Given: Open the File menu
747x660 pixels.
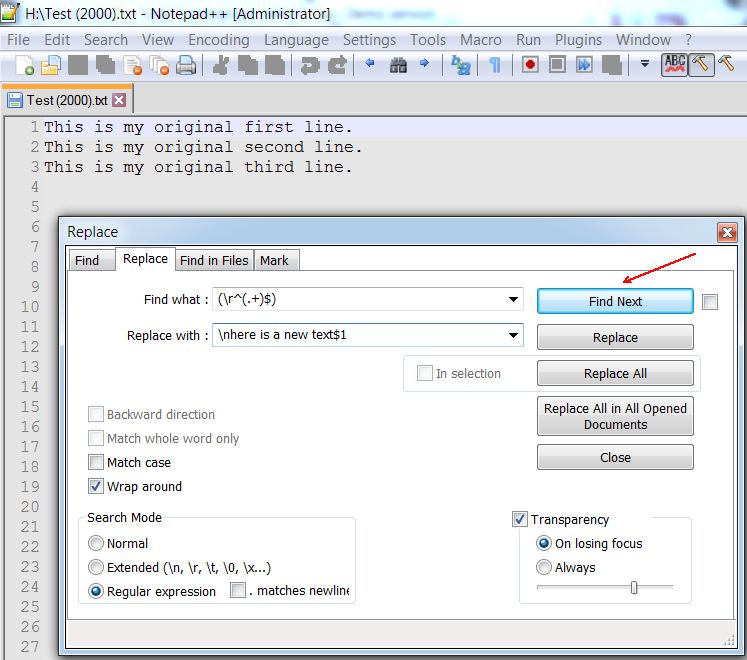Looking at the screenshot, I should pyautogui.click(x=18, y=40).
